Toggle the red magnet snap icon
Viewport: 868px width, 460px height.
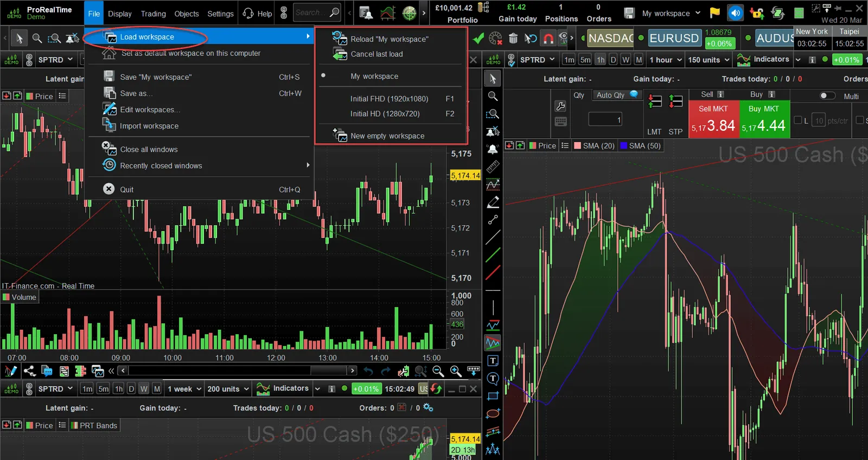[x=548, y=39]
